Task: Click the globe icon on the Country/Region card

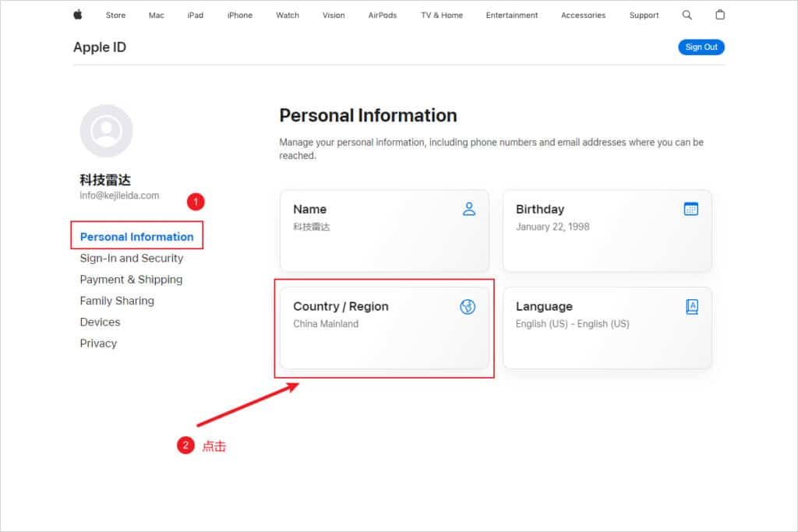Action: pyautogui.click(x=468, y=306)
